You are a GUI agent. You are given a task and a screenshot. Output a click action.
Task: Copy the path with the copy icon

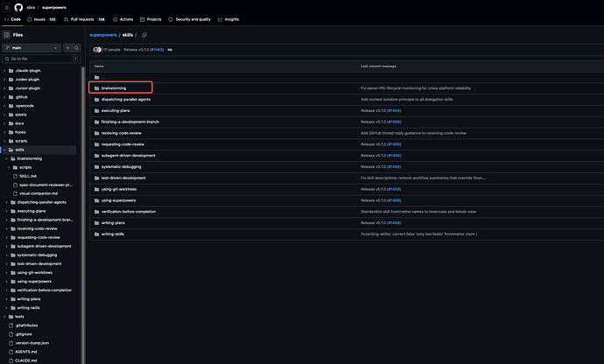click(144, 35)
